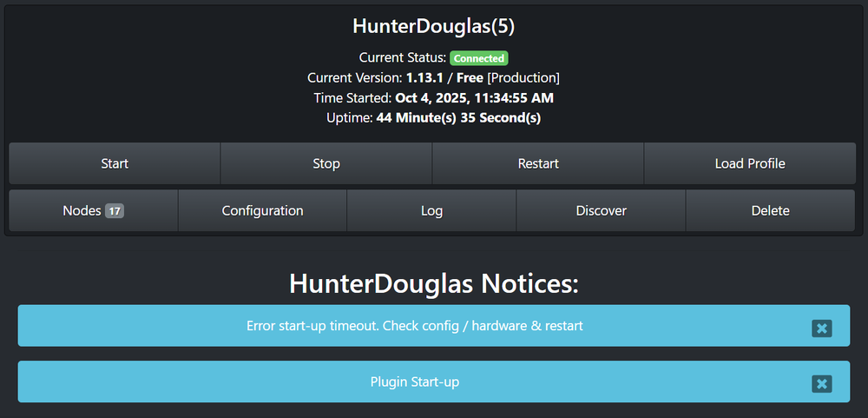
Task: Open the Nodes list
Action: [x=82, y=210]
